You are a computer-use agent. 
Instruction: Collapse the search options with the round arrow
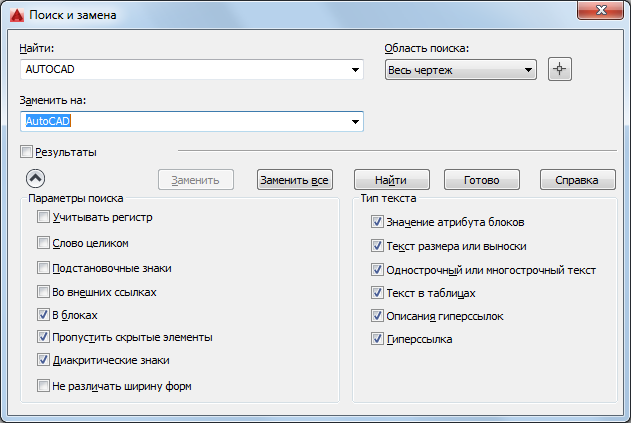(35, 179)
